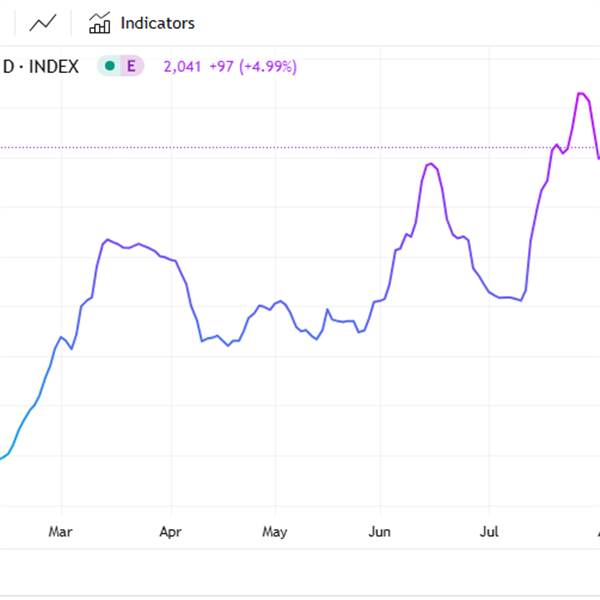Screen dimensions: 600x600
Task: Click the +97 (+4.99%) change value
Action: 253,67
